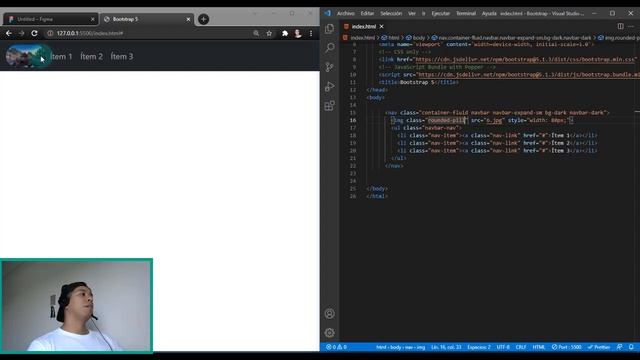This screenshot has width=640, height=360.
Task: Open the Run and Debug view
Action: point(329,87)
